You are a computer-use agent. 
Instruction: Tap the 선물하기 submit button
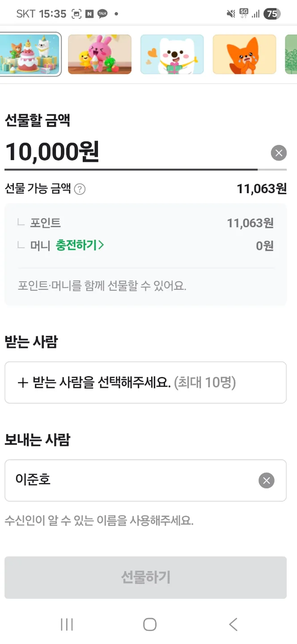[145, 577]
